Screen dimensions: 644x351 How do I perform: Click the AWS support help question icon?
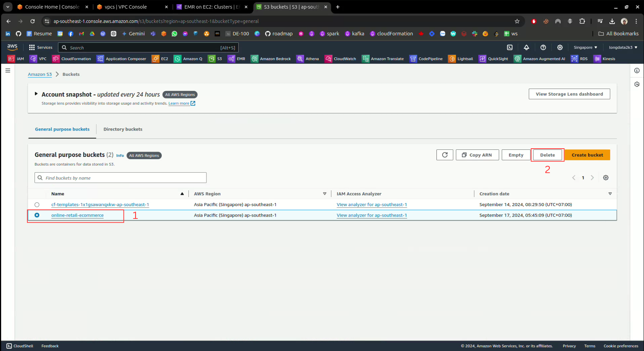click(543, 48)
